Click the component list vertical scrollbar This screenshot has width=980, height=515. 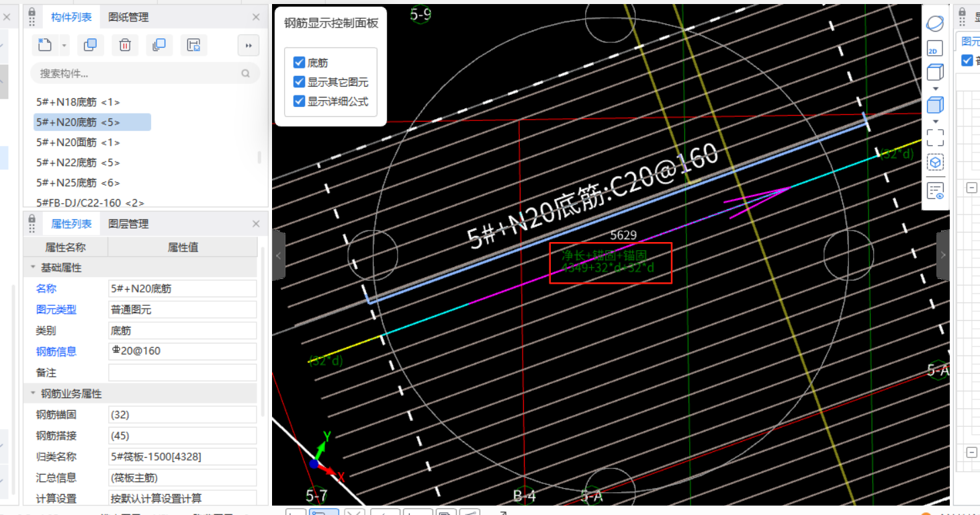pyautogui.click(x=259, y=157)
